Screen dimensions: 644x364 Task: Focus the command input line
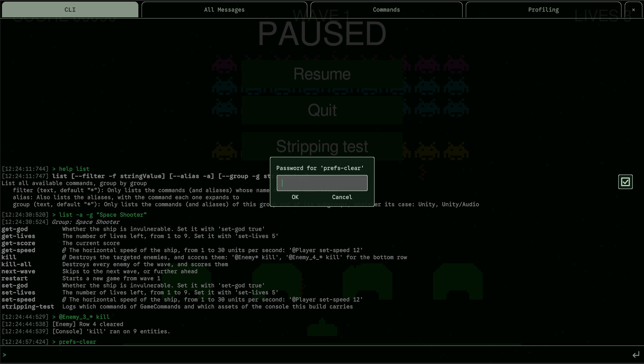pyautogui.click(x=316, y=355)
